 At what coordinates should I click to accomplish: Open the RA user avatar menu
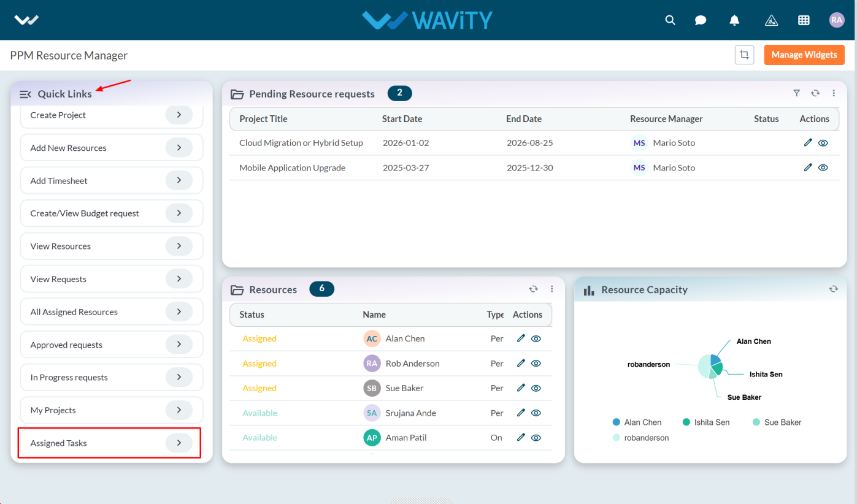[x=837, y=20]
